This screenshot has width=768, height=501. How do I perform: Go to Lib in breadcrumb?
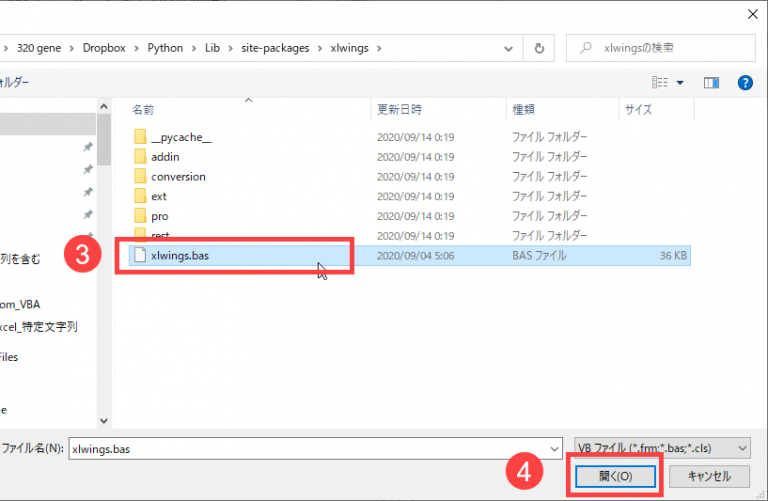[212, 48]
